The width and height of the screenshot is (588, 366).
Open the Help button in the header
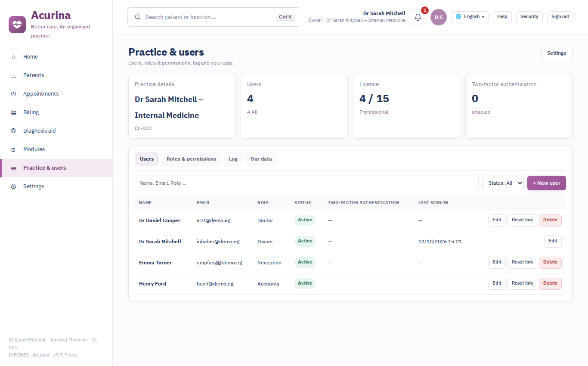click(x=502, y=17)
